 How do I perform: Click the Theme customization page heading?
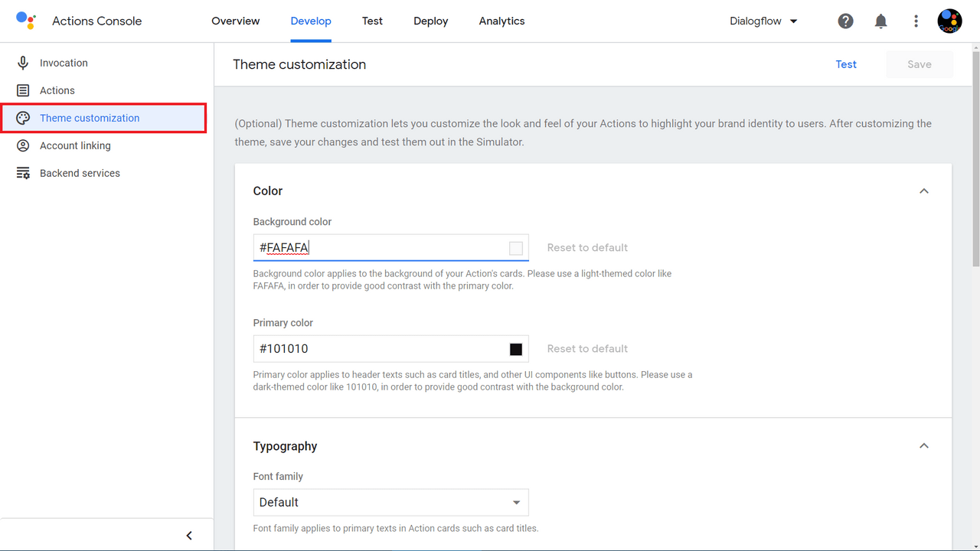click(299, 64)
